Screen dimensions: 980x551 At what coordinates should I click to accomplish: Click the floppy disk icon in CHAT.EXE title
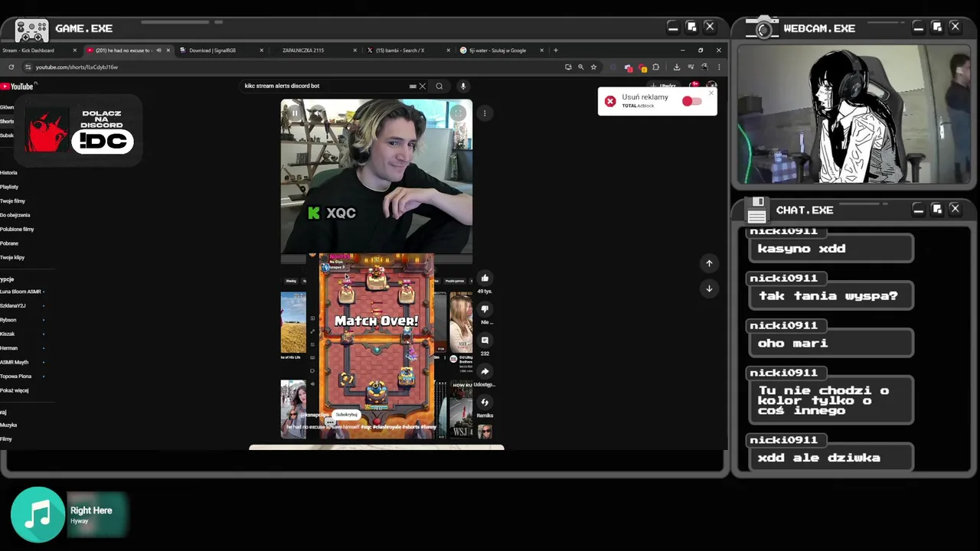(756, 210)
